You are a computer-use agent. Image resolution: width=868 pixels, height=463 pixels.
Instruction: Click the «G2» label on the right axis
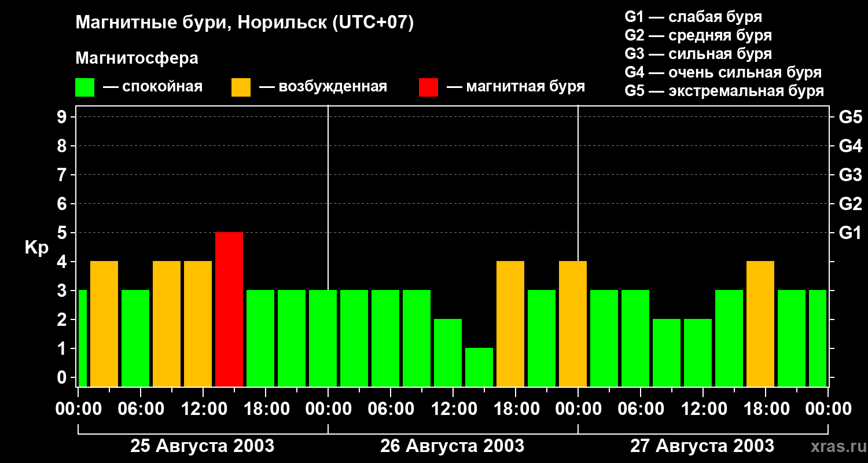coord(850,204)
